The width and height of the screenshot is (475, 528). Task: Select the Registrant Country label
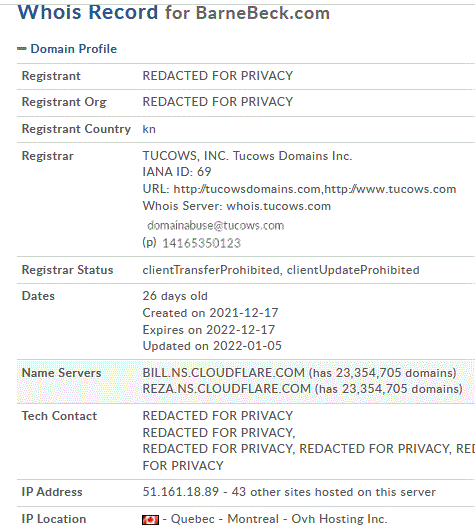tap(76, 129)
